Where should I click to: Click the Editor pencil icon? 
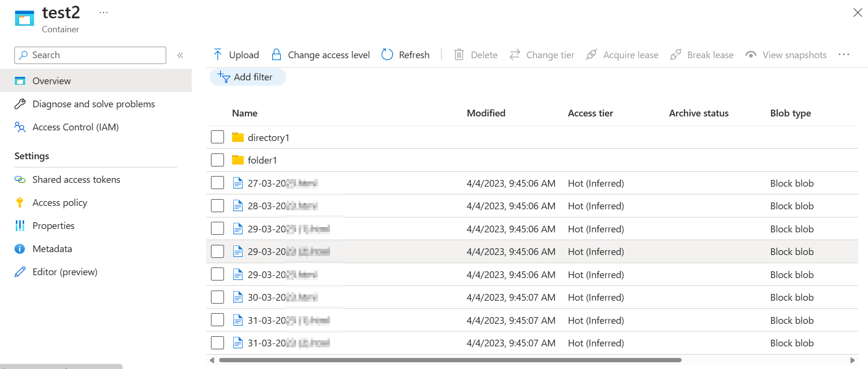click(20, 272)
